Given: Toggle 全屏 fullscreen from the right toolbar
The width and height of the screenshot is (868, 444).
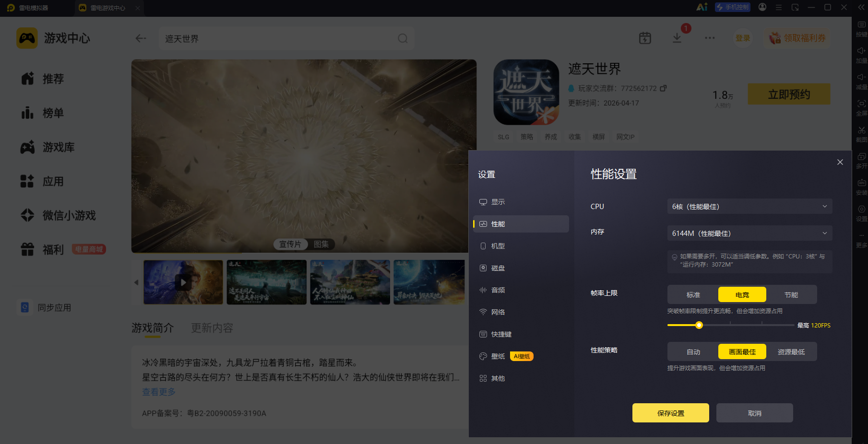Looking at the screenshot, I should [x=862, y=108].
